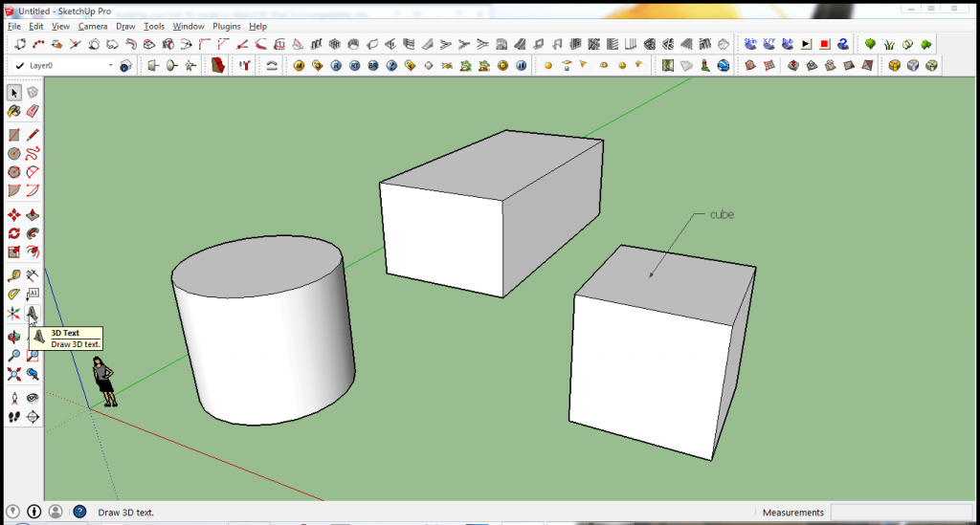980x525 pixels.
Task: Click the Measurements input box
Action: click(902, 512)
